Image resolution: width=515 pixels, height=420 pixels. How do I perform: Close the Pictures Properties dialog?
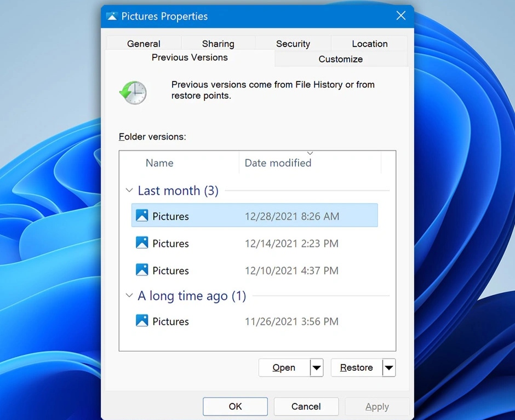401,16
